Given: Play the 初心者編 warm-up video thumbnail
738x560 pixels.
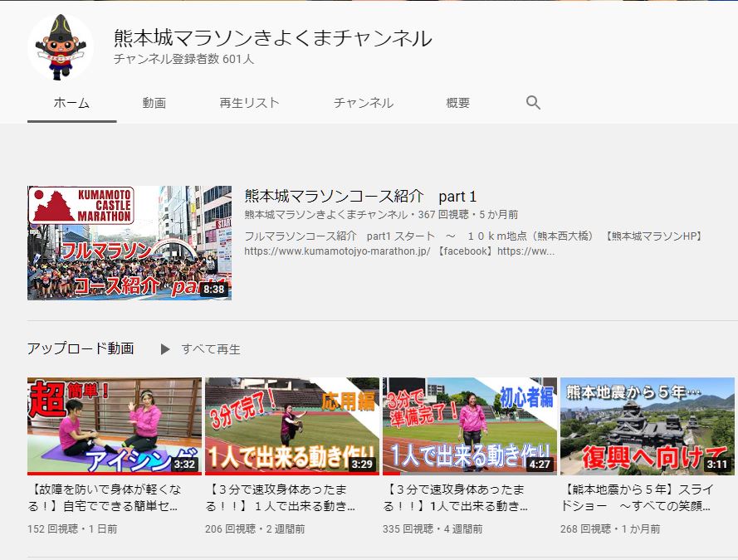Looking at the screenshot, I should pos(470,426).
